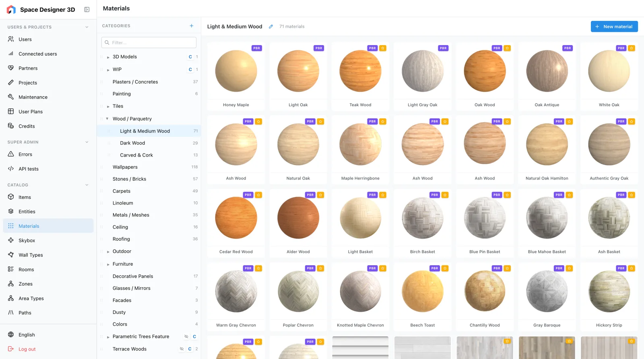
Task: Select the Glasses / Mirrors category
Action: [x=149, y=288]
